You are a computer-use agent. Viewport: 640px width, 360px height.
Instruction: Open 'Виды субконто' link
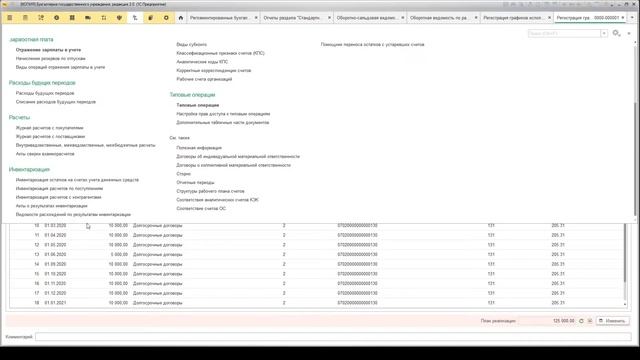click(191, 44)
